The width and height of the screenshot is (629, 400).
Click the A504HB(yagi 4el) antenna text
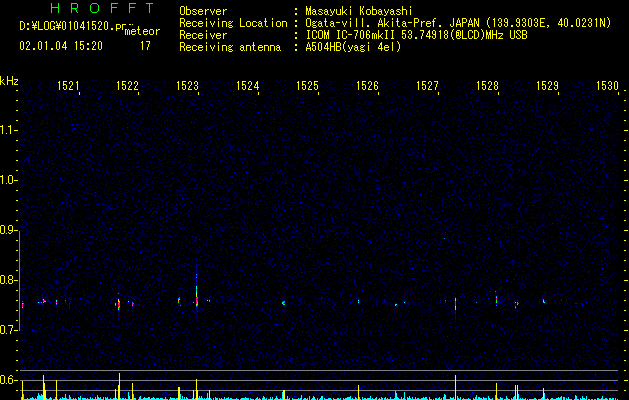point(353,47)
